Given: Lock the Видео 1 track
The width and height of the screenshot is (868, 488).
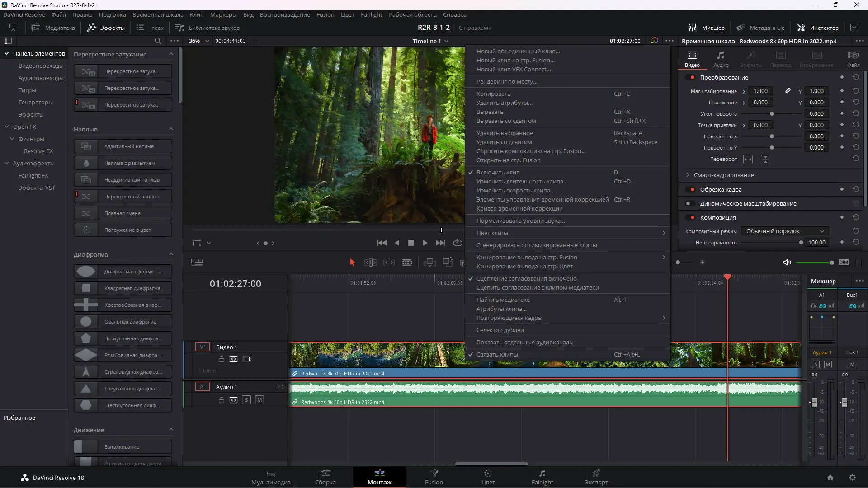Looking at the screenshot, I should [222, 359].
